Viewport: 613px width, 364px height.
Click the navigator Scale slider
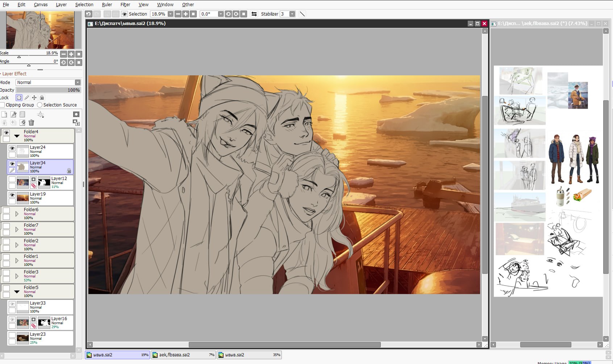pos(29,57)
